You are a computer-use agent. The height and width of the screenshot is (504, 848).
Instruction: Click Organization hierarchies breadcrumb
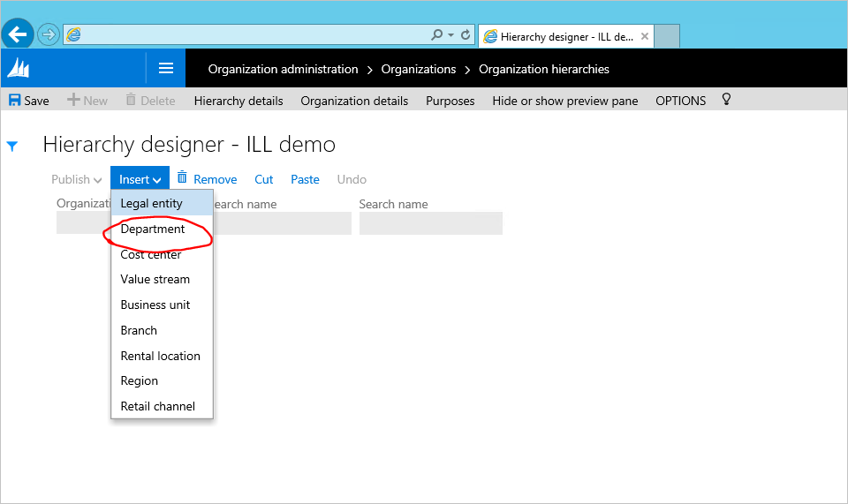(x=543, y=69)
